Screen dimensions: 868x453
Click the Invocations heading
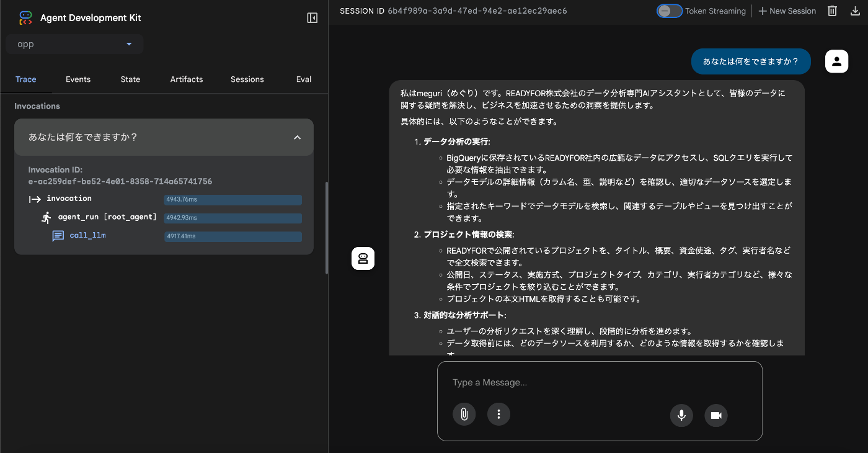37,106
